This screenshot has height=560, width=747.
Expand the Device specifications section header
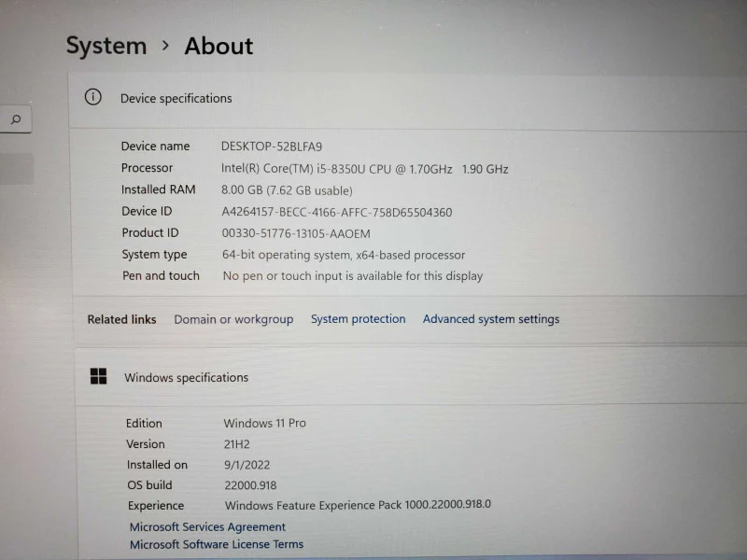click(408, 101)
